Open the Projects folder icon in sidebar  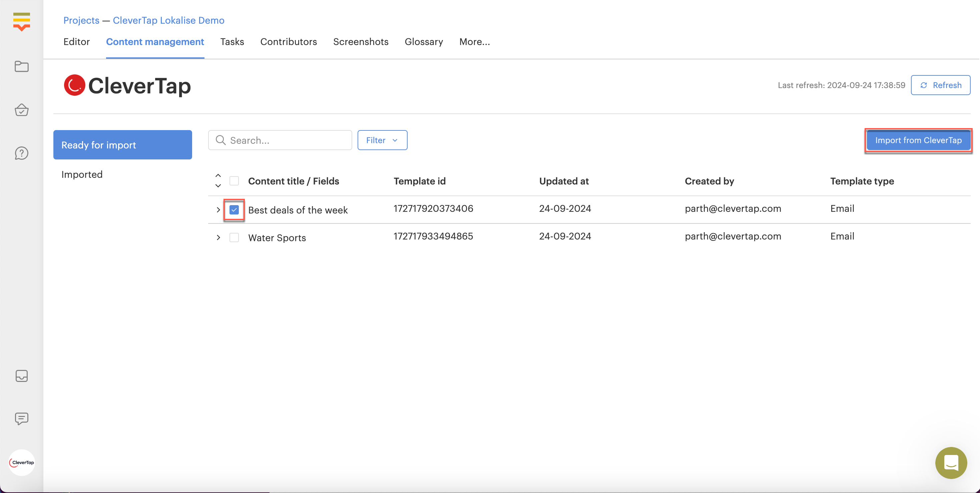coord(21,66)
